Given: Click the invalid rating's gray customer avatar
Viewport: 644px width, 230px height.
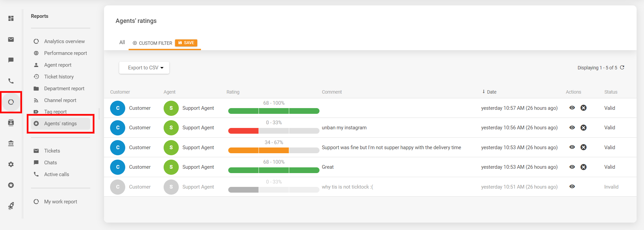Looking at the screenshot, I should coord(117,187).
